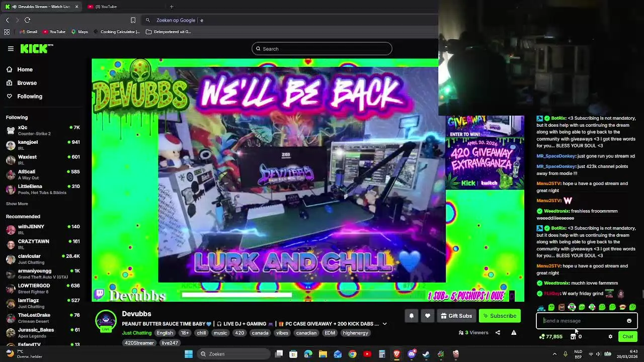The width and height of the screenshot is (644, 362).
Task: Open Waxiest channel
Action: point(43,160)
